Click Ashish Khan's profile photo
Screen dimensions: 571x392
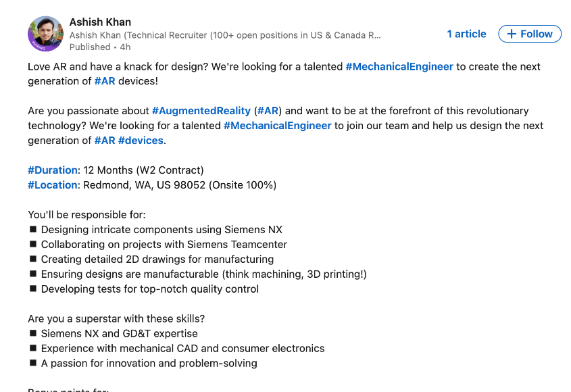(45, 34)
